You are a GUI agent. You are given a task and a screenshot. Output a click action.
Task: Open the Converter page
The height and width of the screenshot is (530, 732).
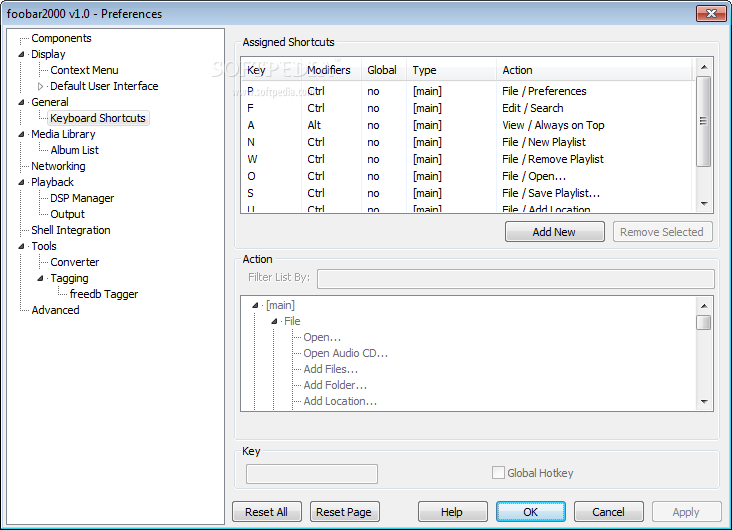tap(75, 262)
